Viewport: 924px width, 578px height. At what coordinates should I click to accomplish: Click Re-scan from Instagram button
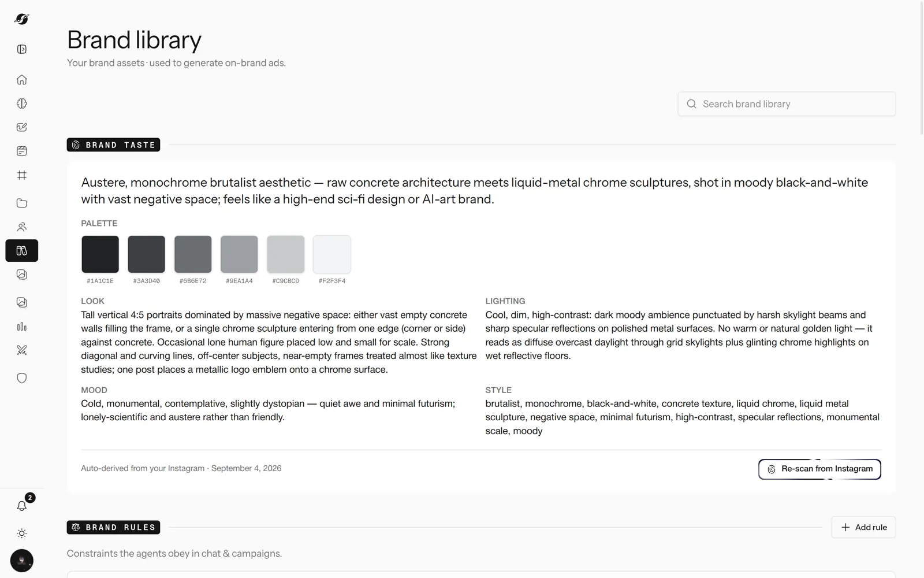819,469
